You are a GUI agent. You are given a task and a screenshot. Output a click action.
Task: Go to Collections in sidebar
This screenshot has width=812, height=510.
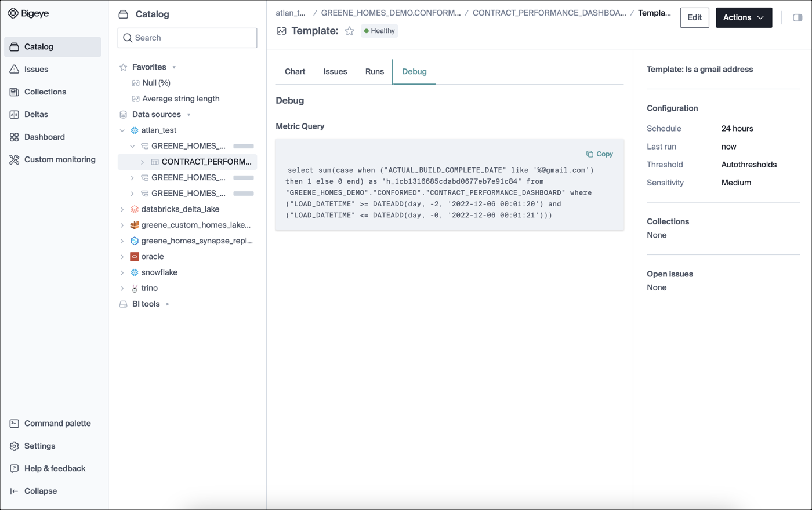coord(52,92)
